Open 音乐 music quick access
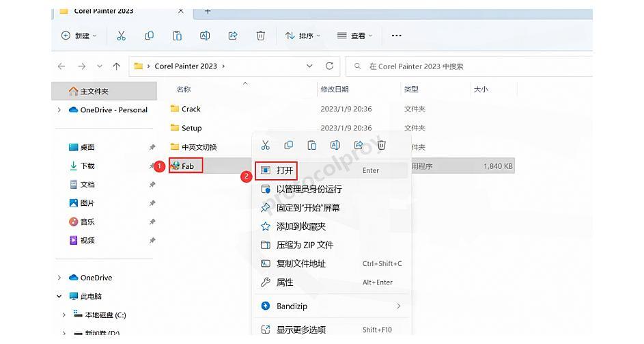The width and height of the screenshot is (644, 344). point(82,222)
